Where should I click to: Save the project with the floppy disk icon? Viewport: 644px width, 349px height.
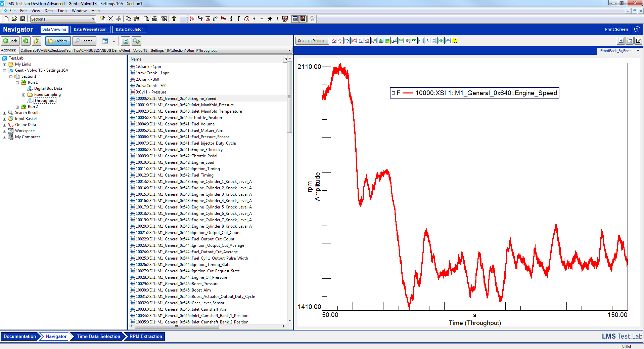[x=23, y=19]
